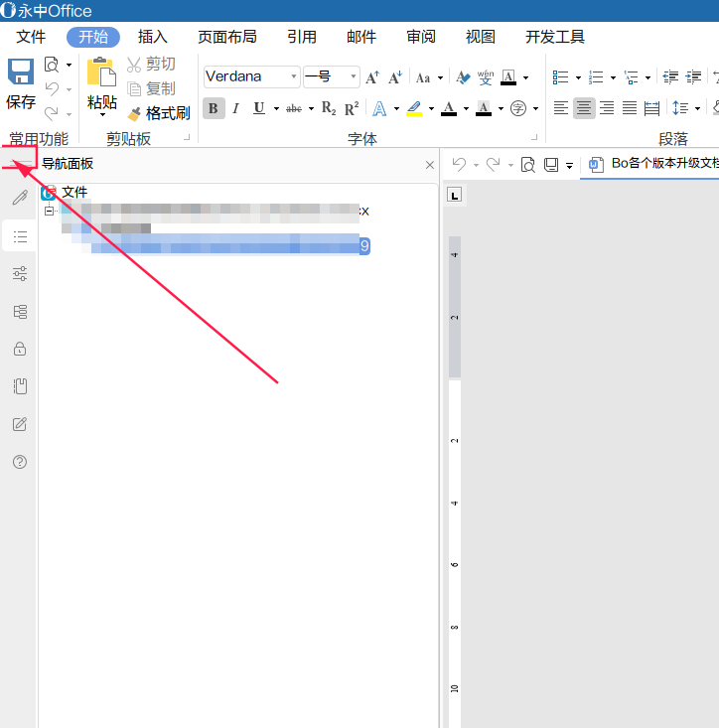Align text left
Screen dimensions: 719x728
coord(561,108)
